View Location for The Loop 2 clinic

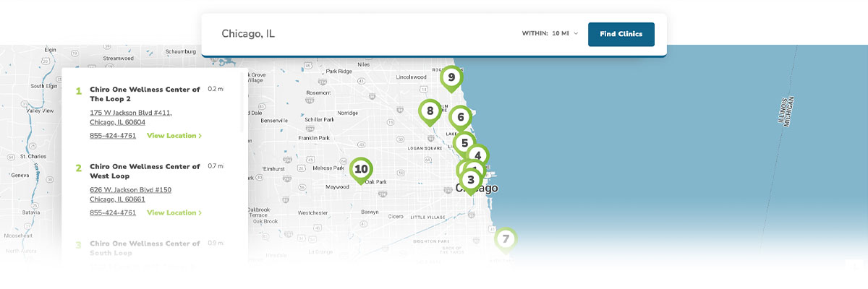click(174, 136)
